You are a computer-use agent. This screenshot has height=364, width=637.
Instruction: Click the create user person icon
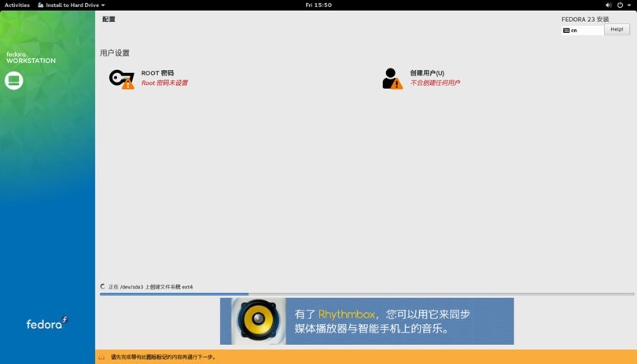tap(391, 79)
